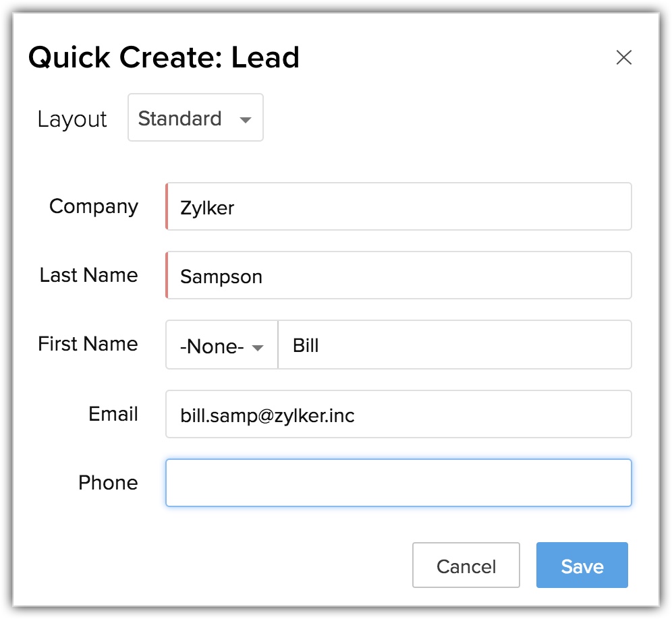Select the First Name field showing Bill

pos(454,345)
